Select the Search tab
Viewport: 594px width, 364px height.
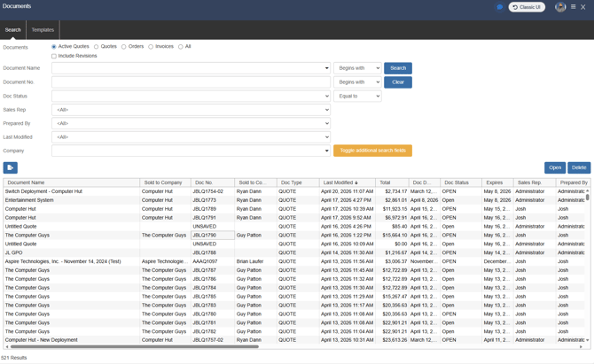click(12, 30)
